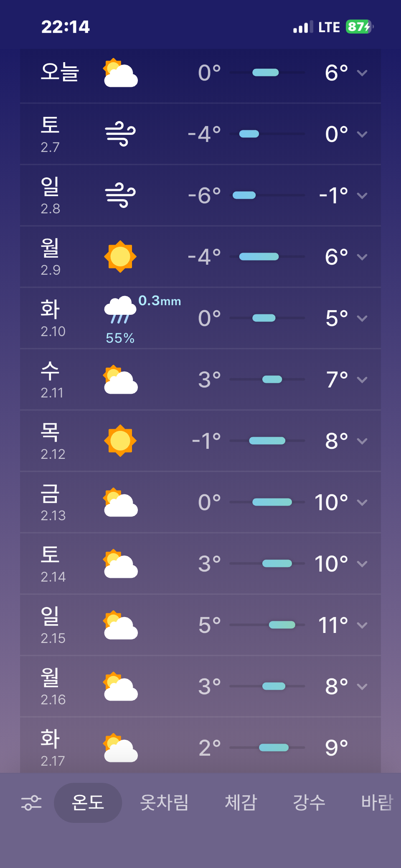Screen dimensions: 401x868
Task: Tap the temperature range bar for 월 2.9
Action: pos(259,256)
